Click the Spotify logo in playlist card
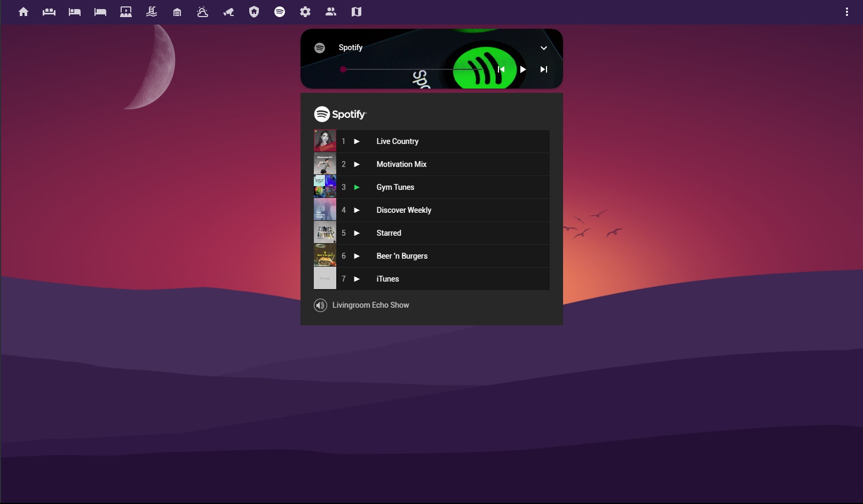 [340, 114]
